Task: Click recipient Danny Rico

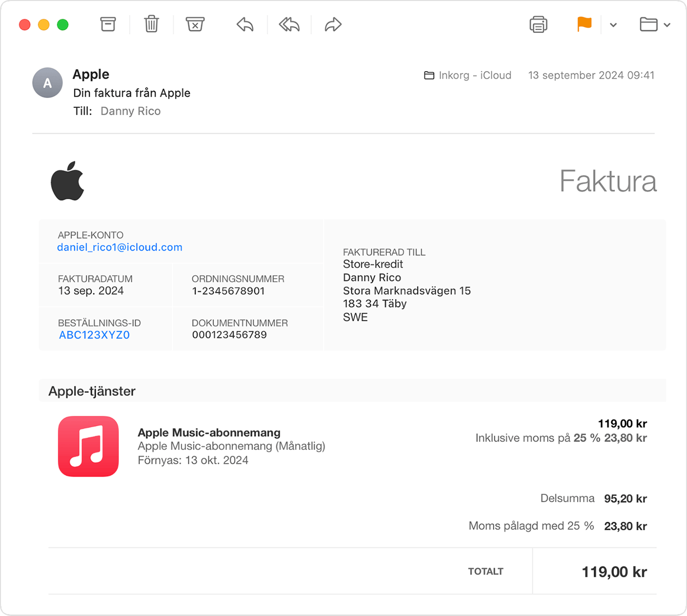Action: tap(130, 111)
